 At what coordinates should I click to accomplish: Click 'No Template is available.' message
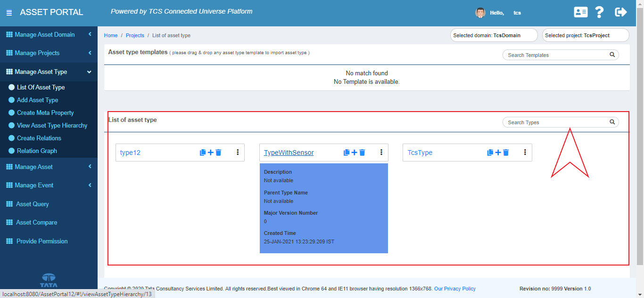tap(367, 82)
